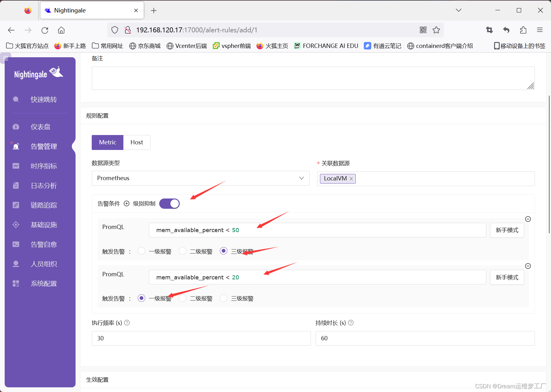Open a new browser tab

[x=154, y=11]
